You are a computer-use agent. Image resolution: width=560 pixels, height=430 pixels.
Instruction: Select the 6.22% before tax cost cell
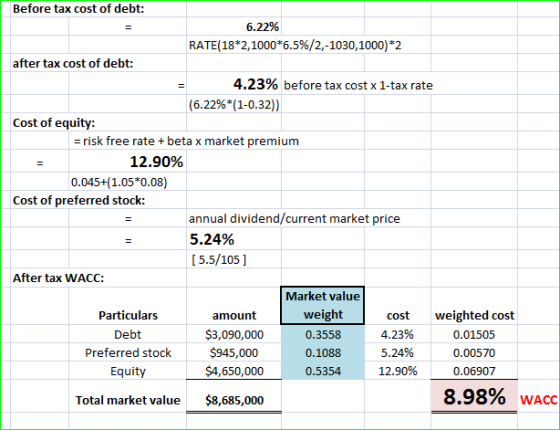(x=234, y=27)
